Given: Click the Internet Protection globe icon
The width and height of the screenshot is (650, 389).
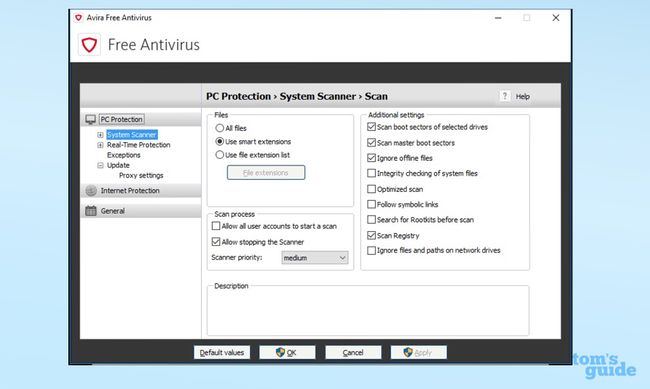Looking at the screenshot, I should coord(91,191).
